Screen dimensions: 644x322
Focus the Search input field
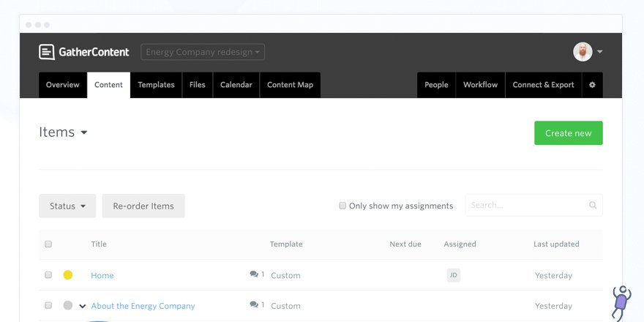tap(527, 206)
